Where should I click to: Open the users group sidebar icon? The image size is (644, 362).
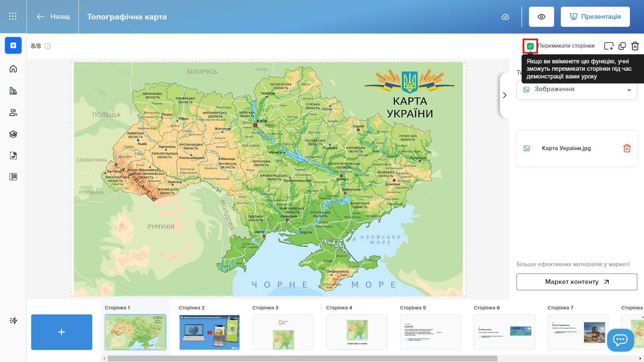pos(13,113)
